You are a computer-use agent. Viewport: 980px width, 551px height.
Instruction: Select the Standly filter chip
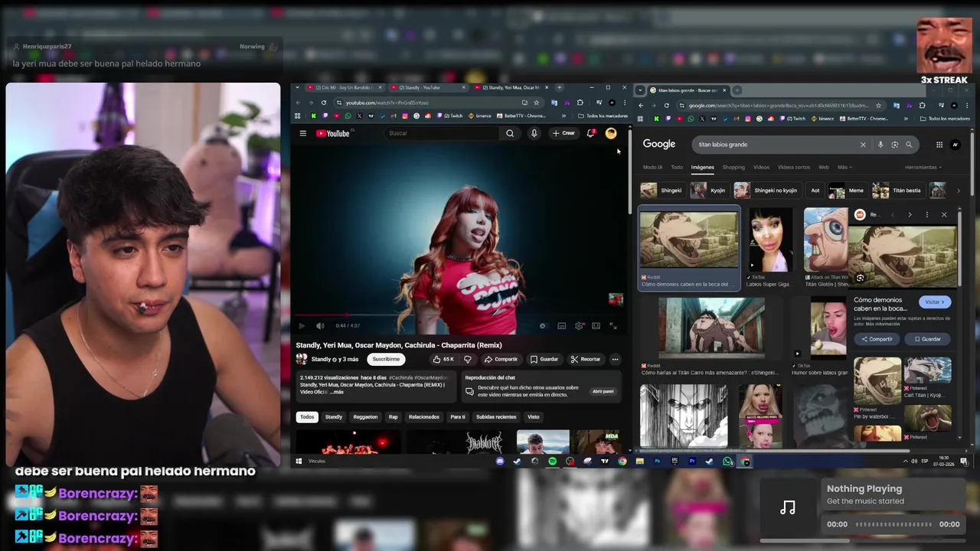334,417
